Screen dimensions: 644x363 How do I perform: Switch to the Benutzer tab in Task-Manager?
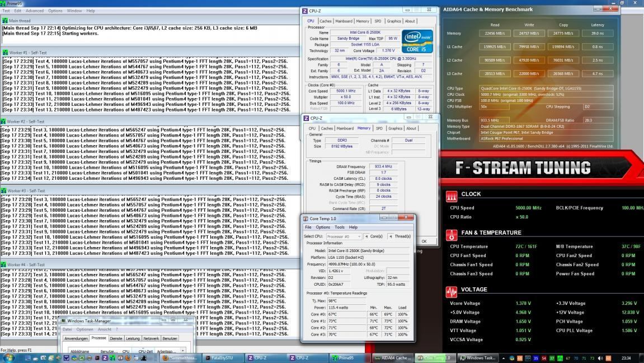(170, 339)
